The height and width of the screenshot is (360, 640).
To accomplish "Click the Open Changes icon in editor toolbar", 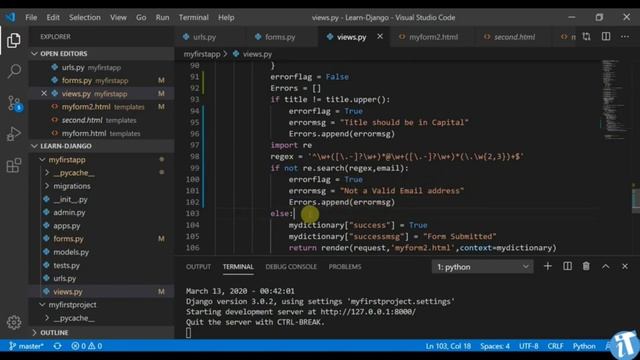I will 587,37.
